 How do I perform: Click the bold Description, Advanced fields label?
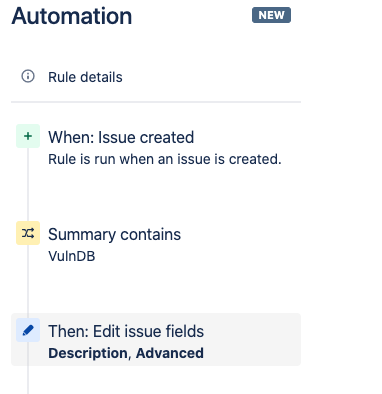(x=126, y=353)
